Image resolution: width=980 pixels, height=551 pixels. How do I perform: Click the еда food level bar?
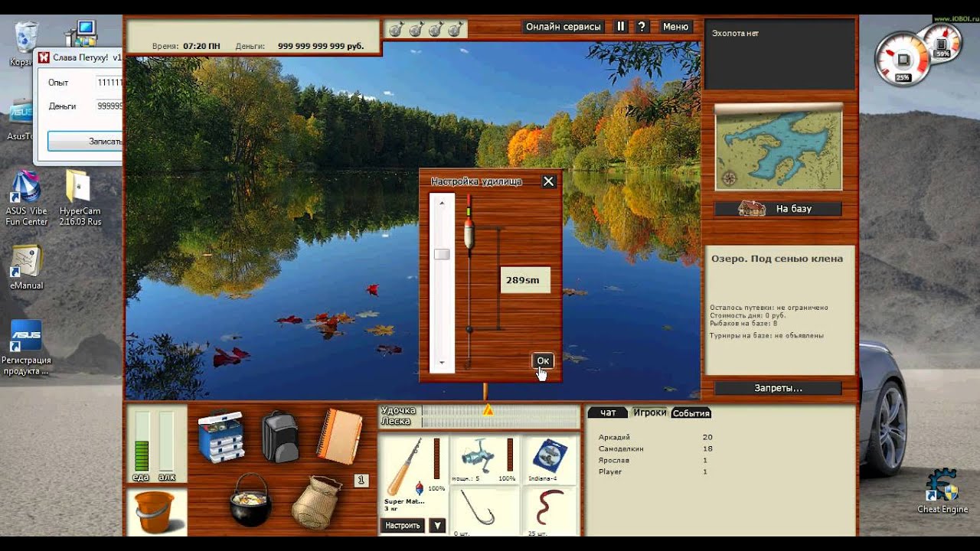(x=142, y=441)
